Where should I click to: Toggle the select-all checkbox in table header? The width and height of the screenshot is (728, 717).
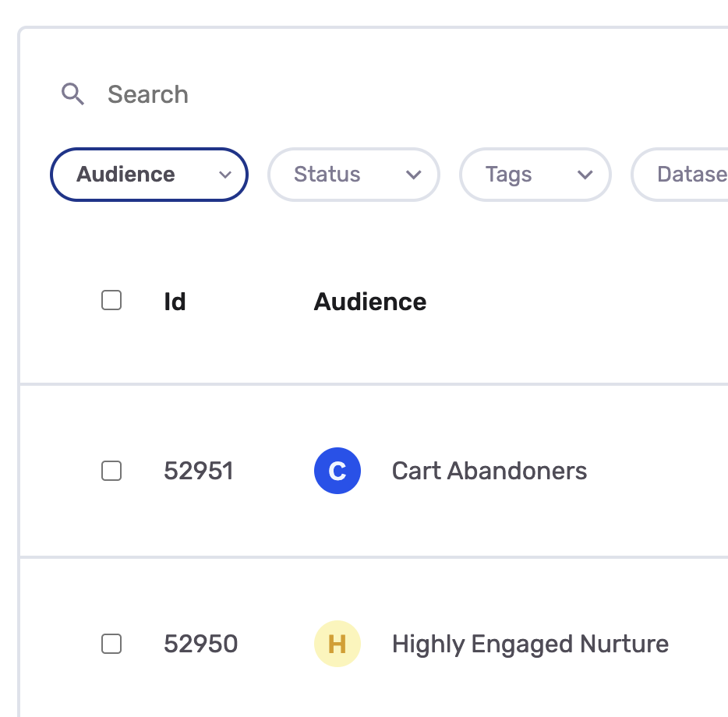(x=111, y=300)
